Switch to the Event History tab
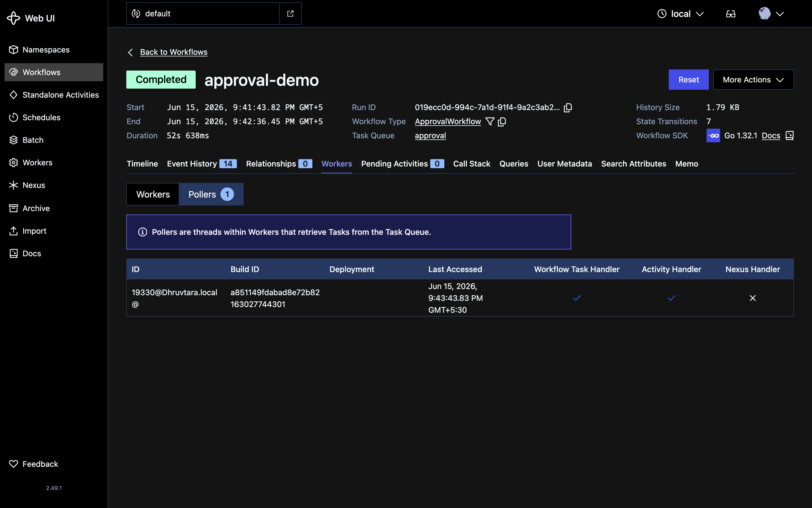812x508 pixels. click(x=202, y=164)
